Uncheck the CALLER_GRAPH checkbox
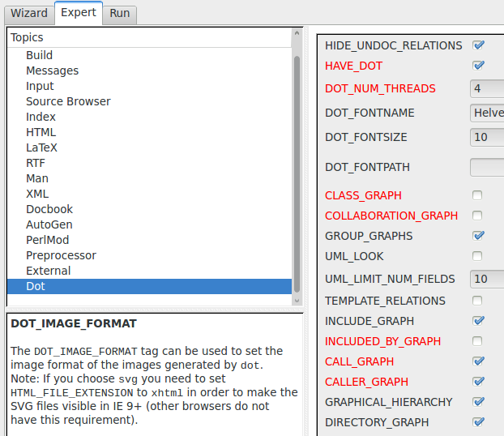The image size is (504, 436). click(478, 382)
